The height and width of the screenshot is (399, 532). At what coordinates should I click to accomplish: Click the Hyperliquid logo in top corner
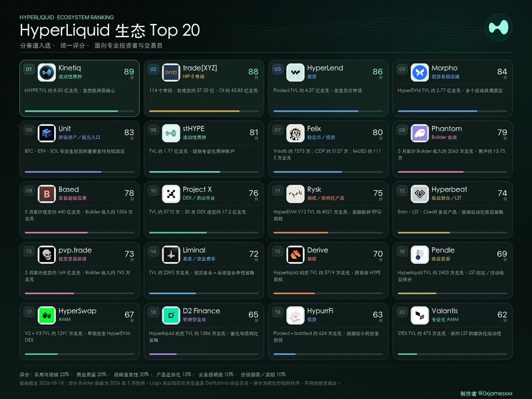(499, 27)
